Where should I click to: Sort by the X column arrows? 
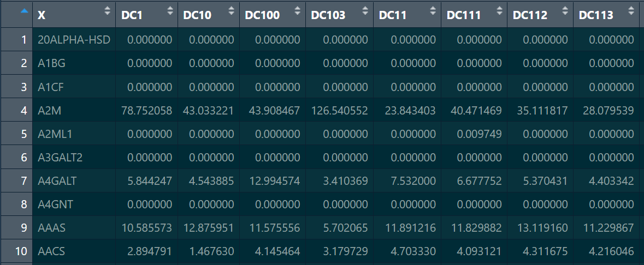coord(108,11)
